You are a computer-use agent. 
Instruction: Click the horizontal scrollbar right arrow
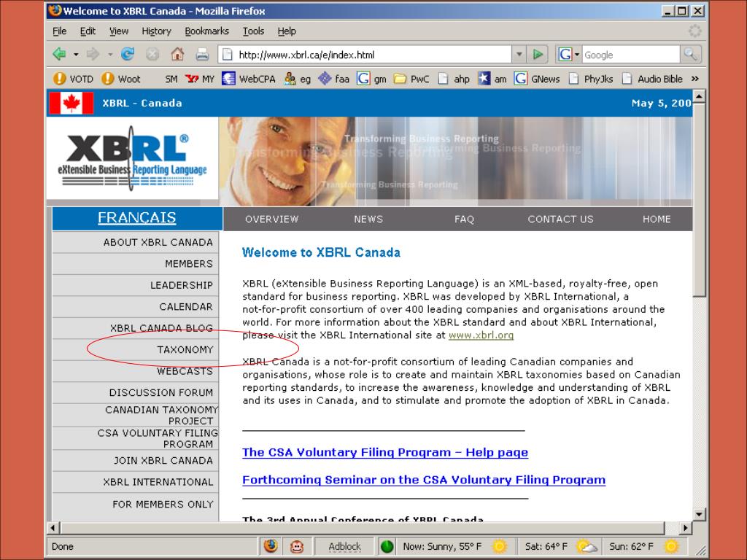685,528
